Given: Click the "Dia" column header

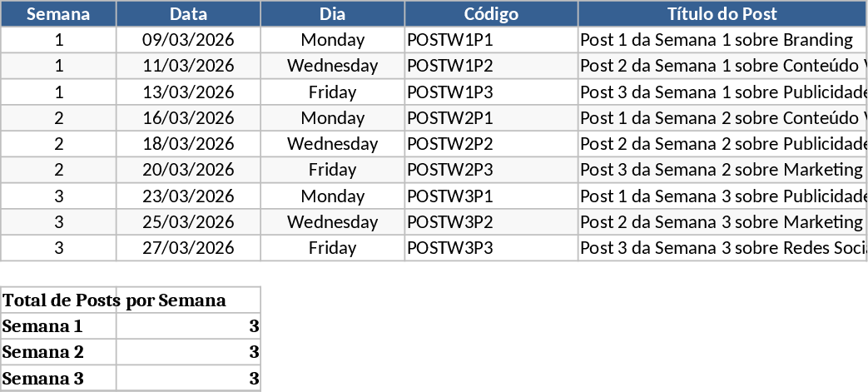Looking at the screenshot, I should coord(332,14).
